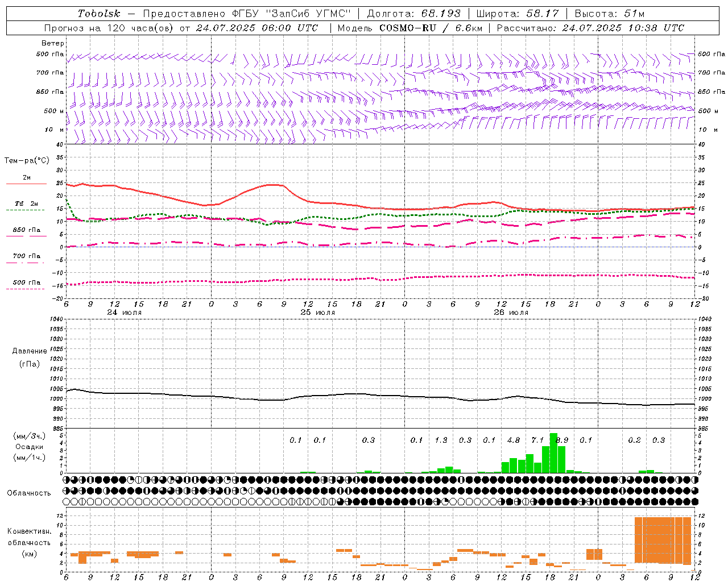Select the 'Прогноз на 120 часа(ов)' forecast text
728x582 pixels.
[109, 28]
